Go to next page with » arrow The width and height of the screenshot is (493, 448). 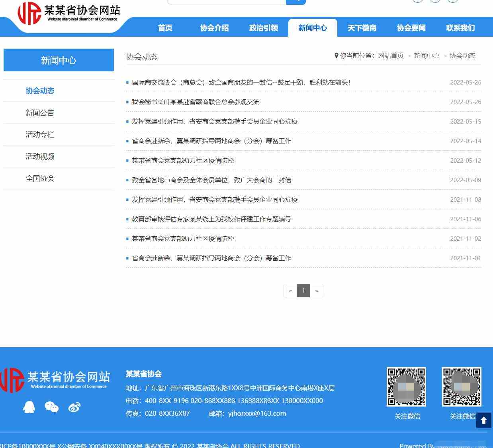pyautogui.click(x=317, y=291)
